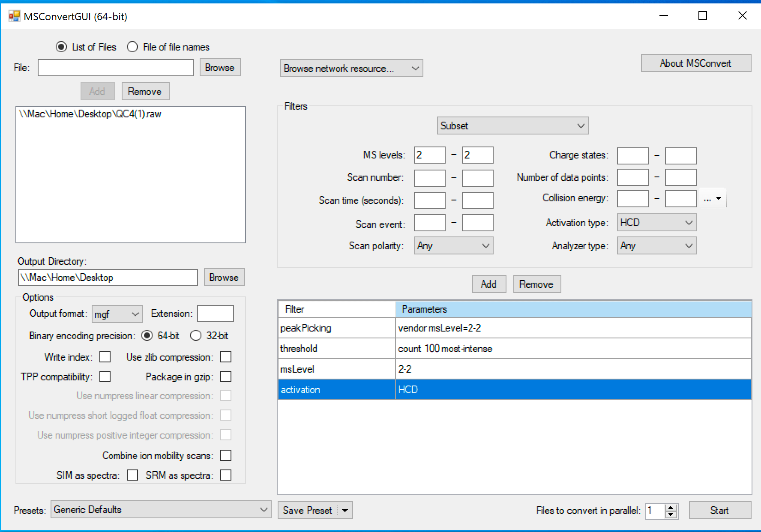The width and height of the screenshot is (761, 532).
Task: Click Collision energy minimum input field
Action: click(633, 199)
